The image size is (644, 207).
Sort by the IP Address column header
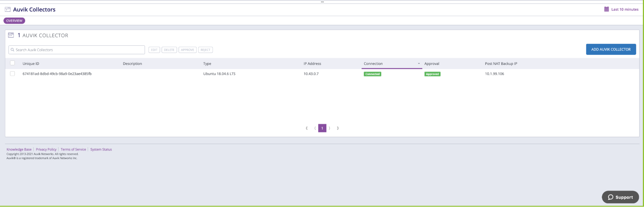[312, 64]
